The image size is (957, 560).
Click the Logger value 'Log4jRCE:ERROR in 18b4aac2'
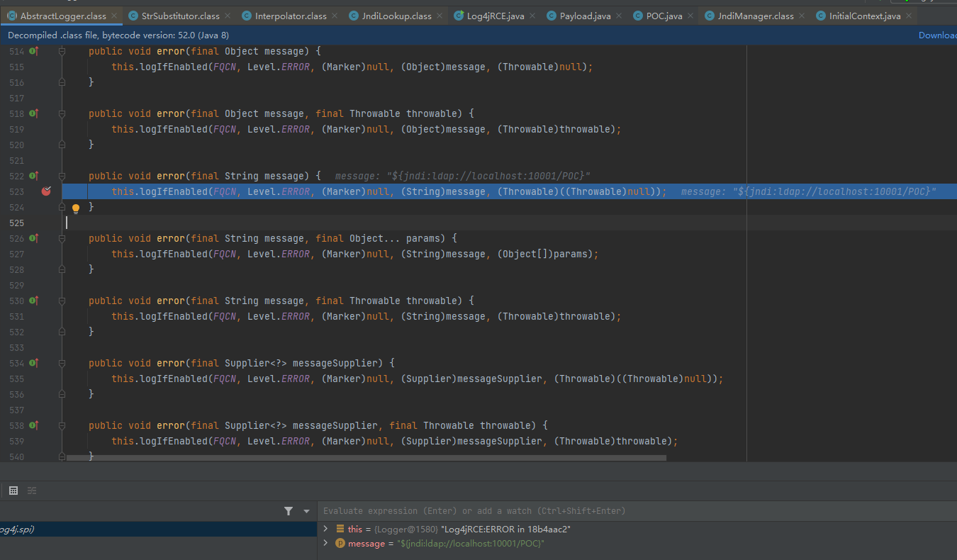click(506, 529)
